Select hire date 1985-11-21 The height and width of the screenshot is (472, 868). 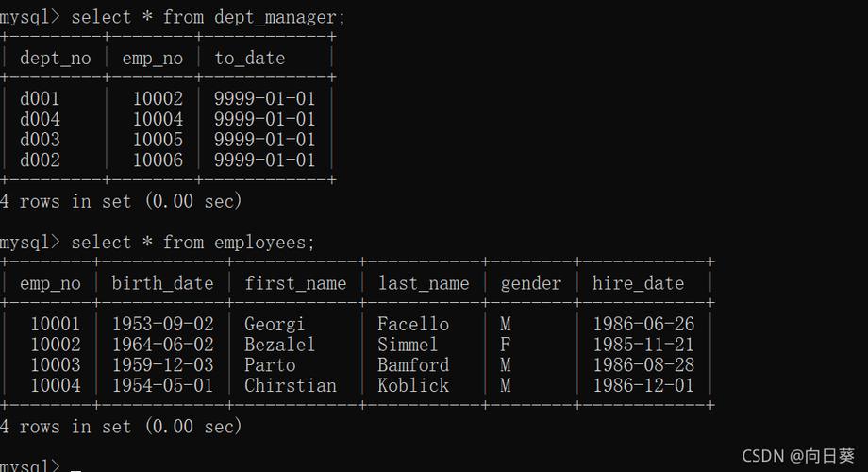(643, 345)
